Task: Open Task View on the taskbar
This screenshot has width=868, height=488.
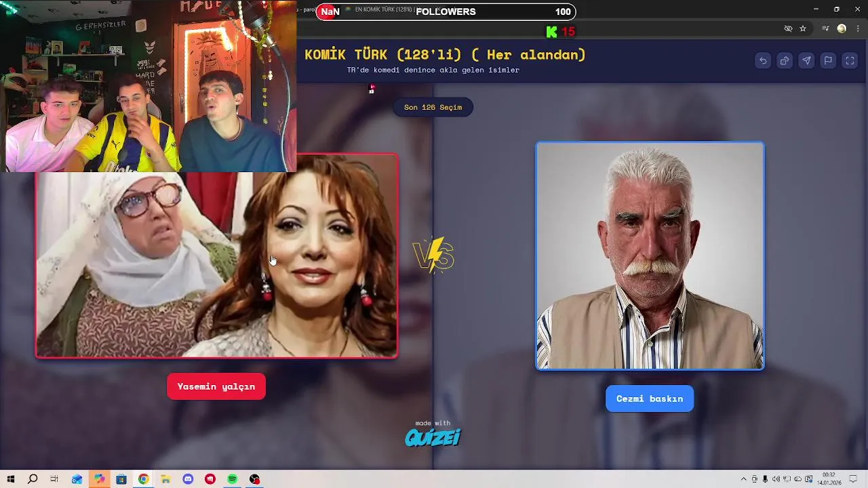Action: point(55,479)
